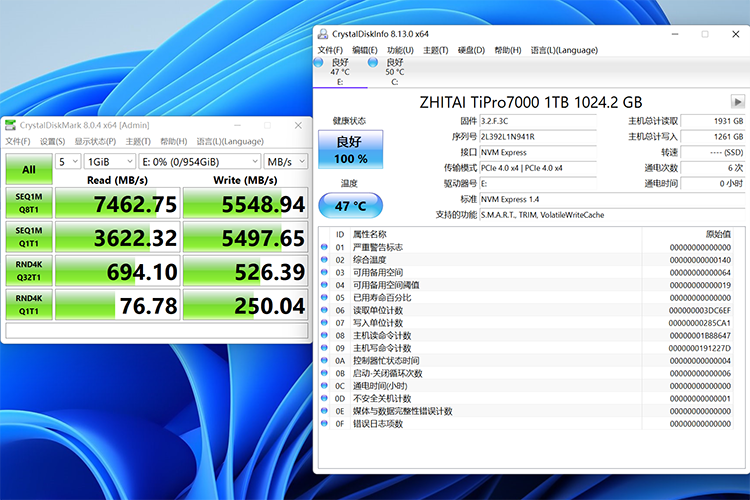This screenshot has width=750, height=500.
Task: Run the SEQ1M Q8T1 test
Action: 29,203
